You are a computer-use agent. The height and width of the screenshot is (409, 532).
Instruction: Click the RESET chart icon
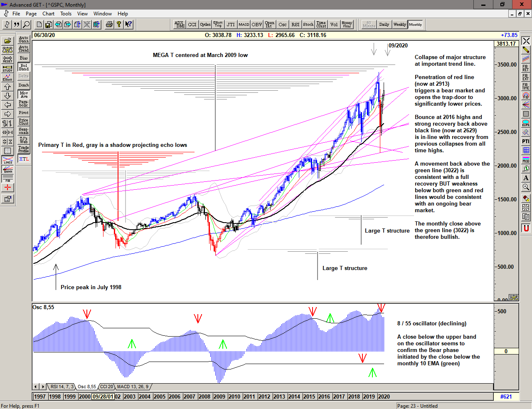[x=7, y=59]
